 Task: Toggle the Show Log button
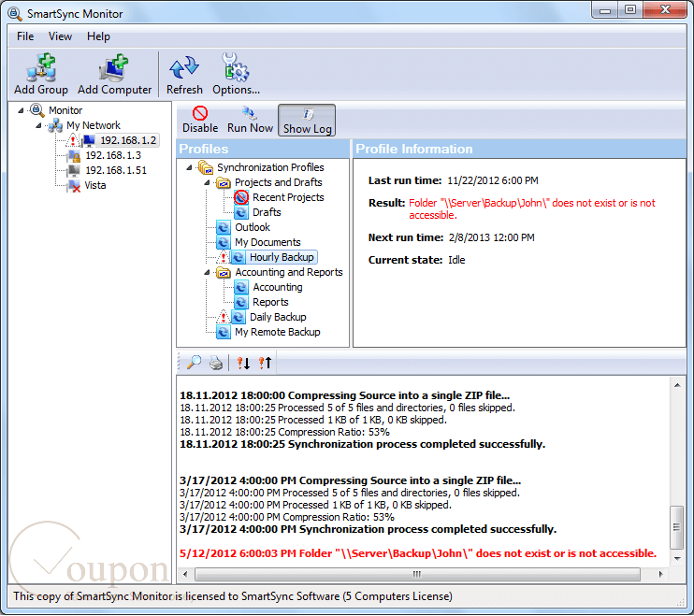(307, 121)
